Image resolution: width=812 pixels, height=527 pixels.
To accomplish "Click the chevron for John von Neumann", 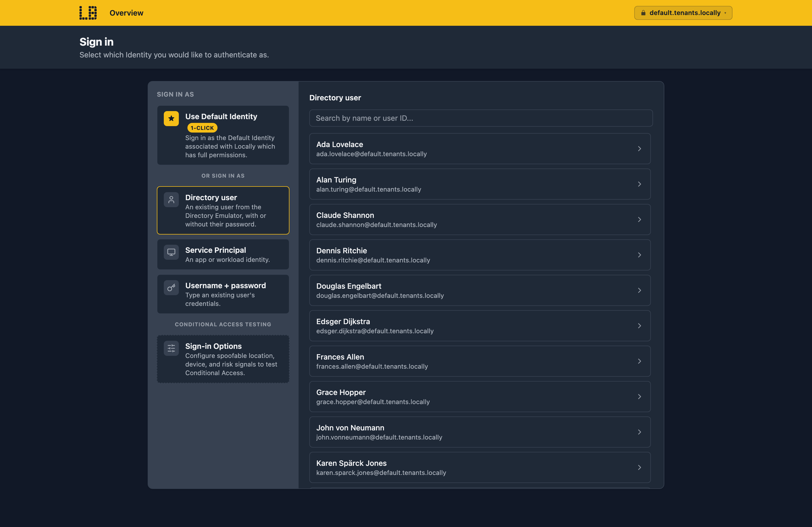I will click(x=639, y=432).
